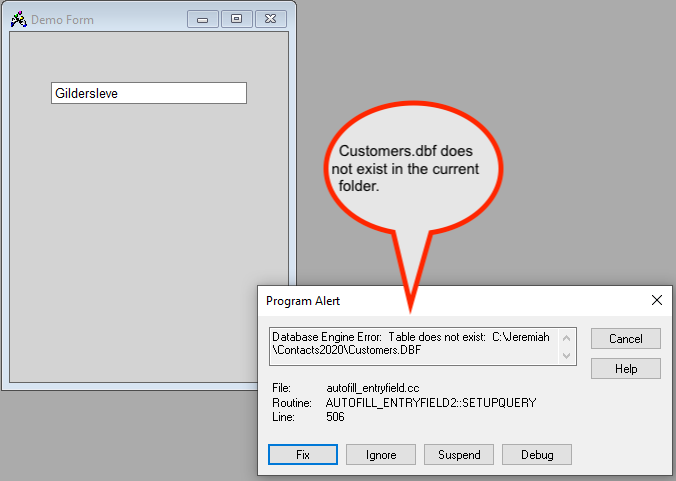Hit the Suspend button
Viewport: 676px width, 481px height.
pos(459,455)
